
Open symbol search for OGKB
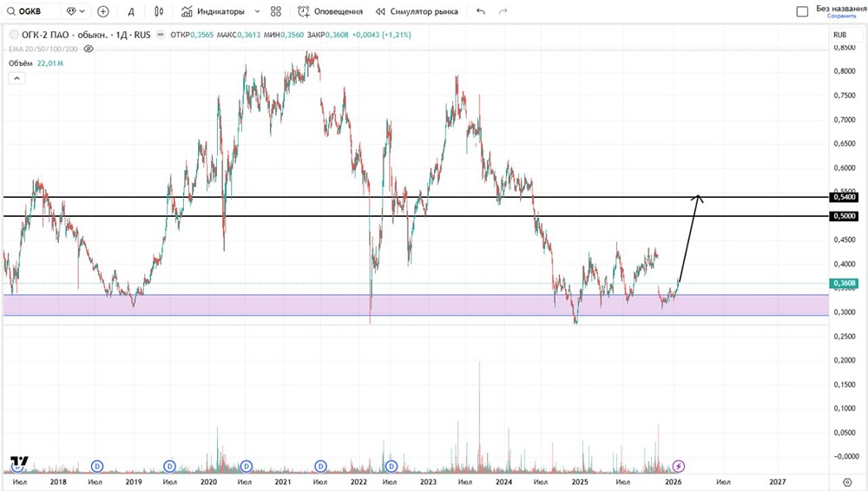[x=30, y=11]
